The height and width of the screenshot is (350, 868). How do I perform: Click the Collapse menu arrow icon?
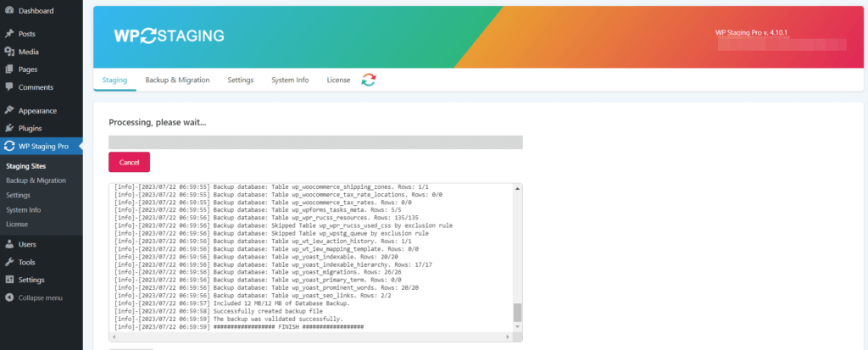[8, 297]
